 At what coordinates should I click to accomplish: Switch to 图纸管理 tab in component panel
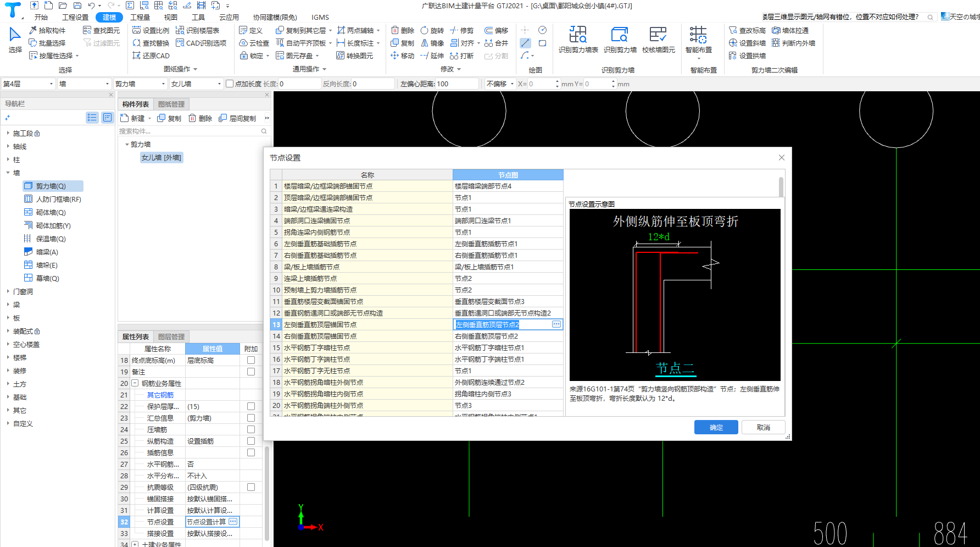171,104
